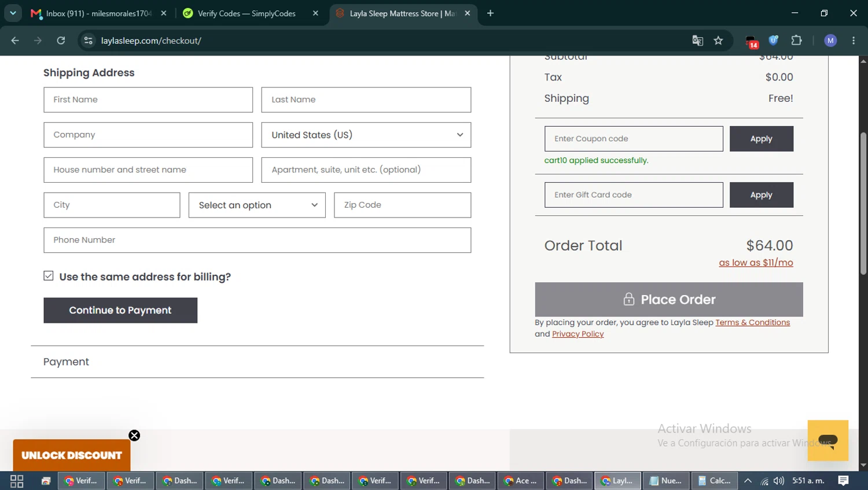
Task: Click the chat widget icon
Action: tap(827, 440)
